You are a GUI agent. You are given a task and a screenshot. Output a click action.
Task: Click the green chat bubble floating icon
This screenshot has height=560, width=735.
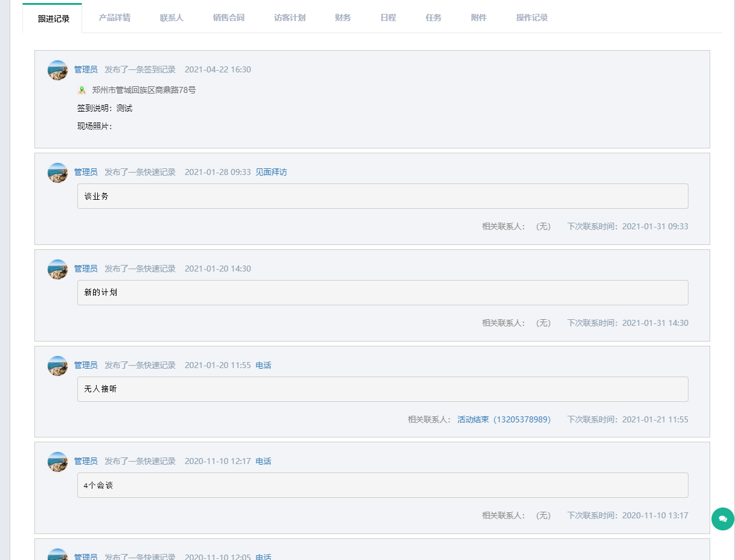tap(722, 519)
